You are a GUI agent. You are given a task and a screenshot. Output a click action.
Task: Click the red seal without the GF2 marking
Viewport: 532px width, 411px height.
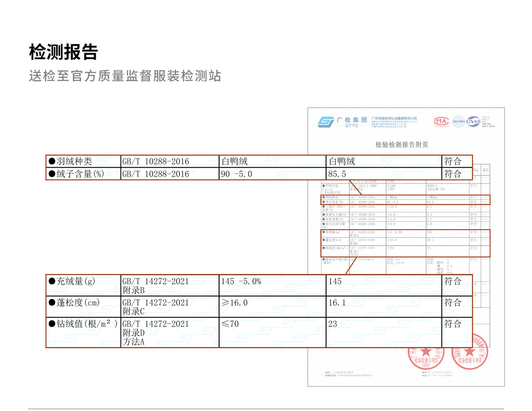coord(470,351)
